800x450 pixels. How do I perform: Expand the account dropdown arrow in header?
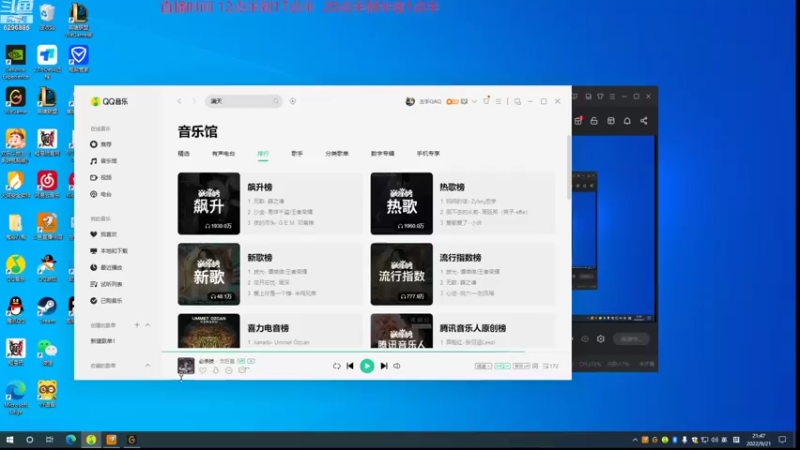[474, 102]
